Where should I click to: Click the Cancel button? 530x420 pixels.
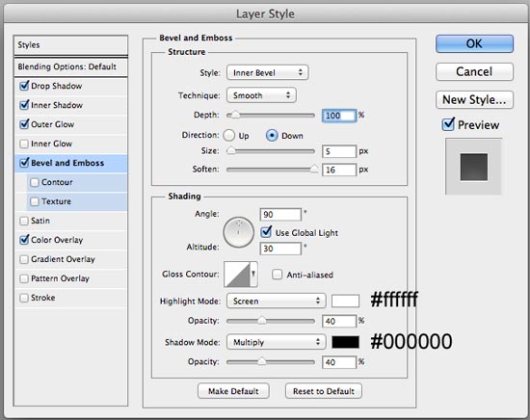[474, 71]
